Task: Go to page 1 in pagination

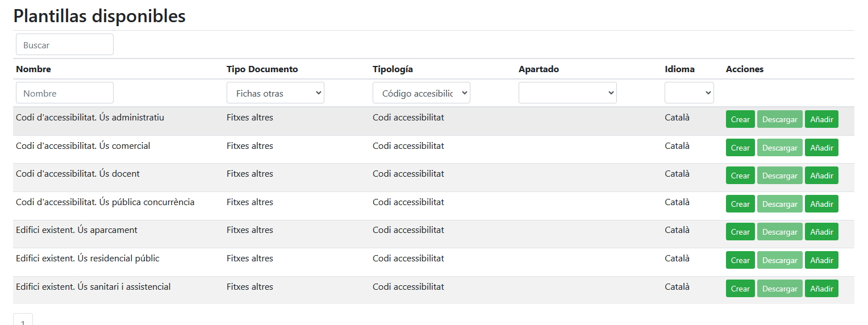Action: pyautogui.click(x=23, y=320)
